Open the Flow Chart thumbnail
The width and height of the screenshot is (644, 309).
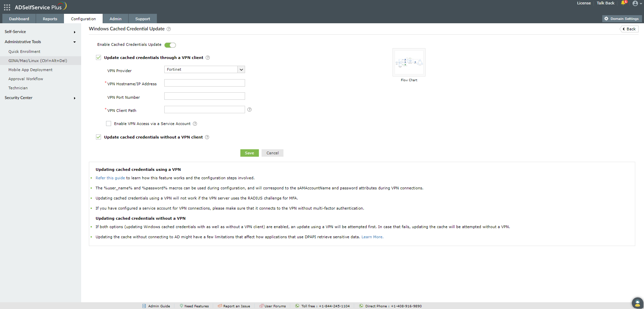[409, 63]
